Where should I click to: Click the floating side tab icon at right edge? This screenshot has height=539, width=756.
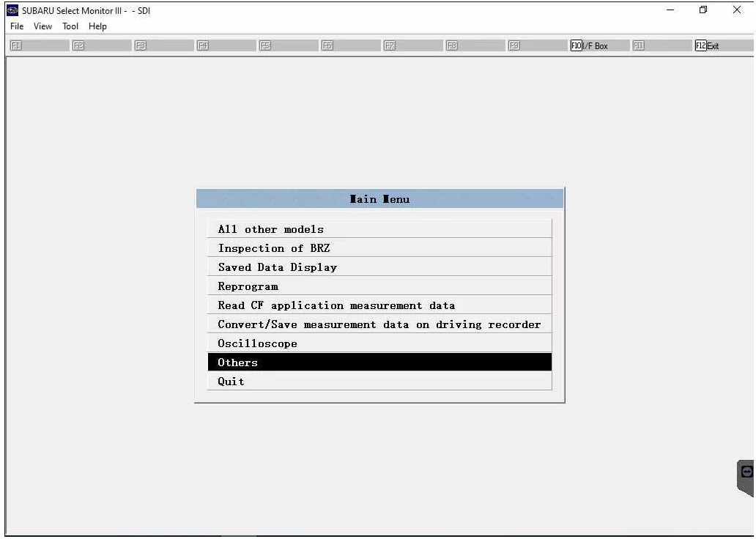[746, 472]
